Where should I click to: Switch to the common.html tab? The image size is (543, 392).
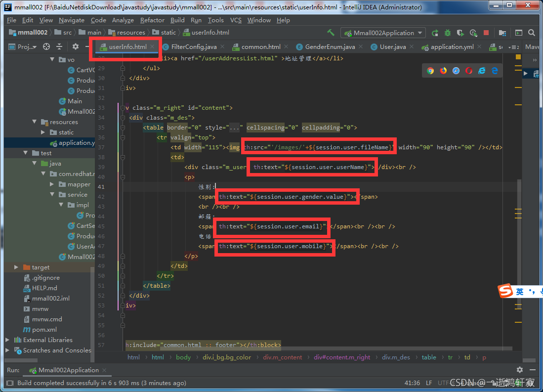[x=261, y=47]
